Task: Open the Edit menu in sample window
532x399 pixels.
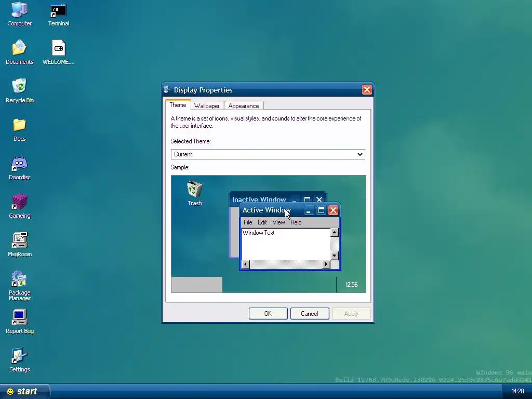Action: [262, 222]
